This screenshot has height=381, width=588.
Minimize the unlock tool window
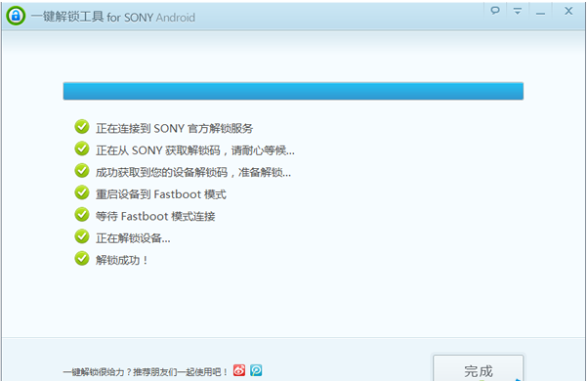pyautogui.click(x=540, y=14)
